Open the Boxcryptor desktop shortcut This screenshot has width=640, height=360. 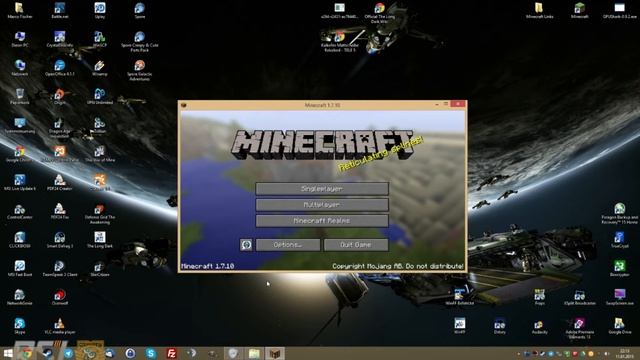coord(620,269)
